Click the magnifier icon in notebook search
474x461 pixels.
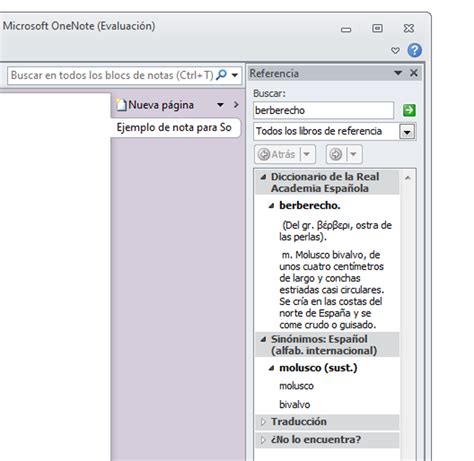(221, 75)
